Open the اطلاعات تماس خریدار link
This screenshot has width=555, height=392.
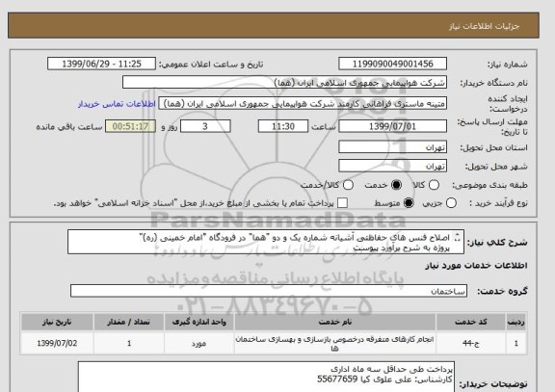tap(117, 104)
